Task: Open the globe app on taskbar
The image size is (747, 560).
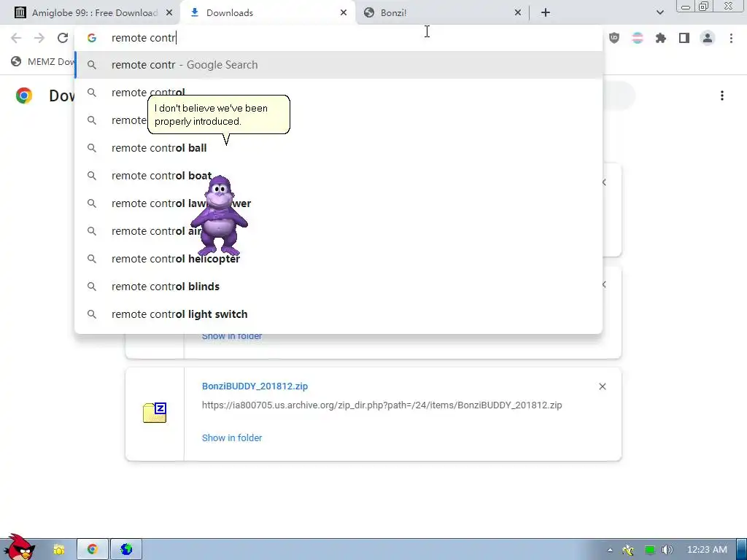Action: [126, 550]
